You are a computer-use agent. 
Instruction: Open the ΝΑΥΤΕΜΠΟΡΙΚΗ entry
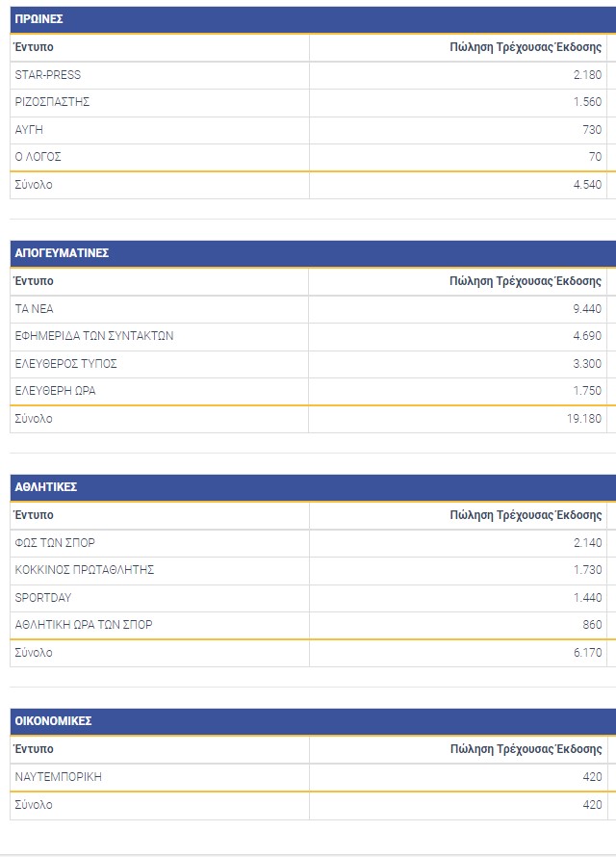(59, 777)
